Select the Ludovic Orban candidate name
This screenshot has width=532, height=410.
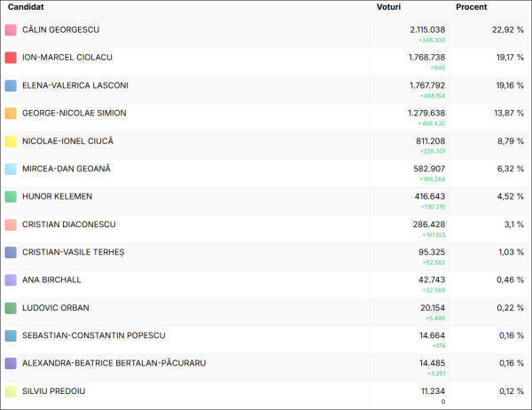[x=56, y=308]
